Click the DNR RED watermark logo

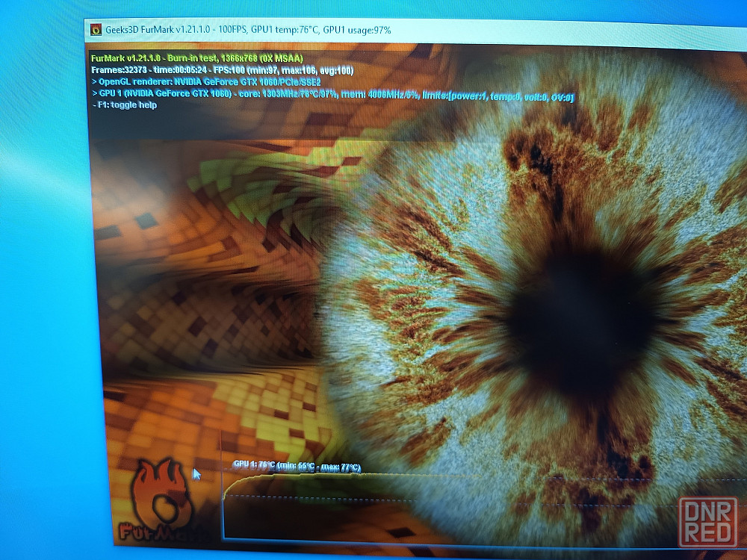(707, 520)
